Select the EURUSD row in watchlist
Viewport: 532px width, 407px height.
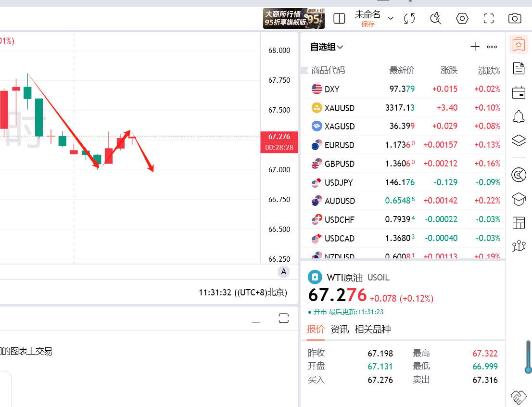pos(403,145)
